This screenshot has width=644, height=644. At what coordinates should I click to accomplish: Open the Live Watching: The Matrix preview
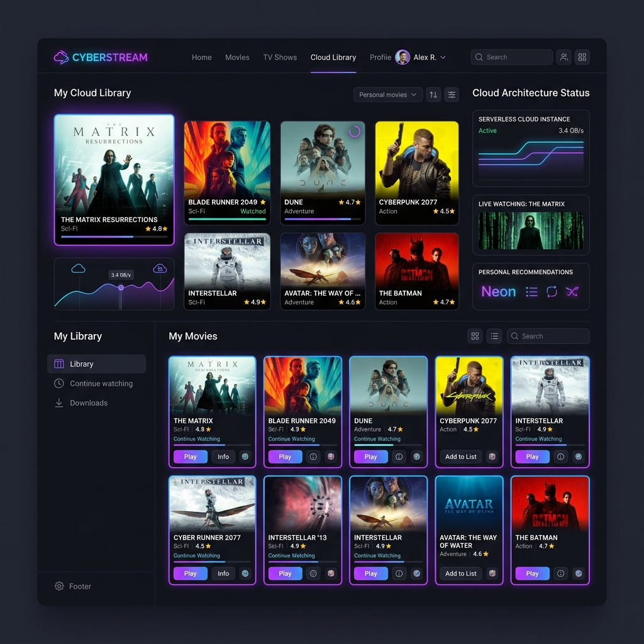point(531,230)
